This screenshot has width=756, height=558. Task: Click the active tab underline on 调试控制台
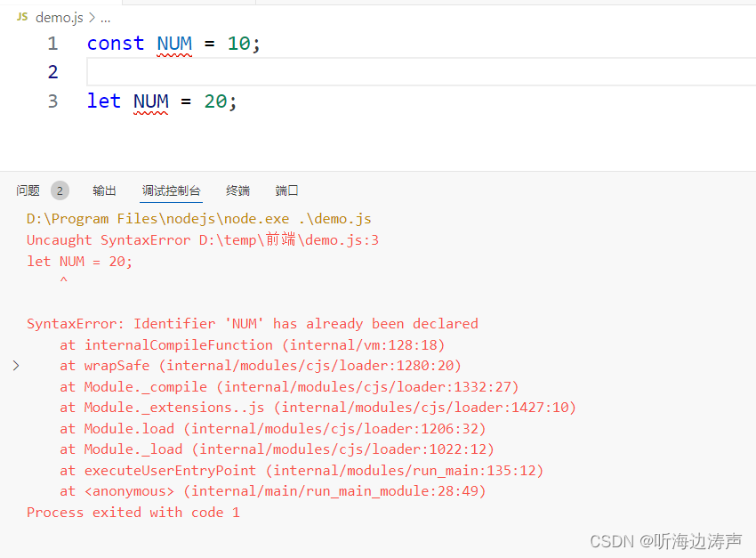[x=169, y=203]
